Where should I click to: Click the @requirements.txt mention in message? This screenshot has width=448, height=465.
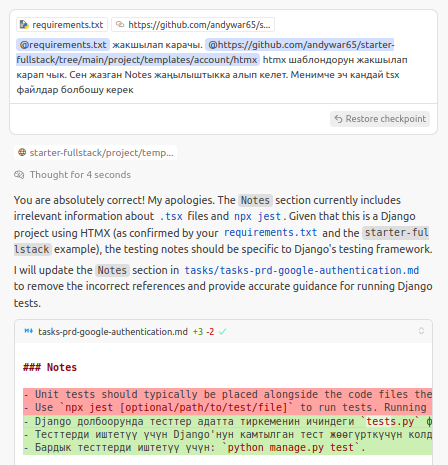pyautogui.click(x=63, y=45)
